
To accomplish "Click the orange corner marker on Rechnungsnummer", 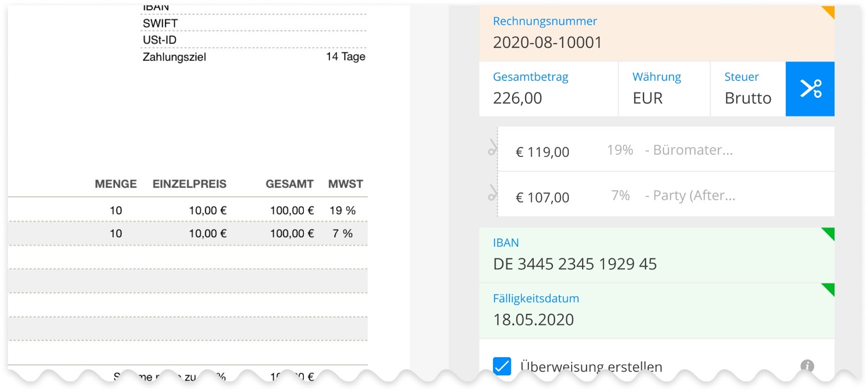I will [829, 11].
